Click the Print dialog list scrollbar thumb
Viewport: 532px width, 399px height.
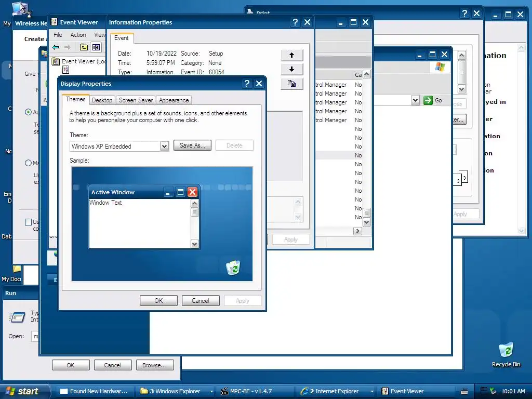[x=461, y=72]
